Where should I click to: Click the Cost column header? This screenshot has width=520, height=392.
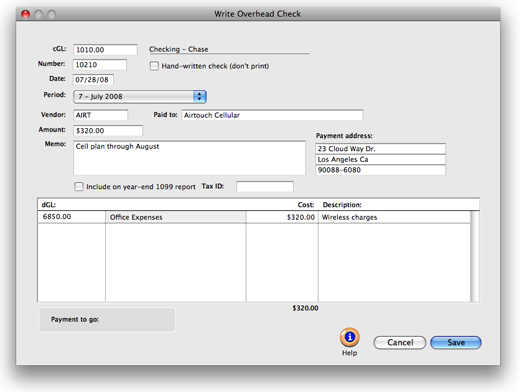[x=306, y=205]
